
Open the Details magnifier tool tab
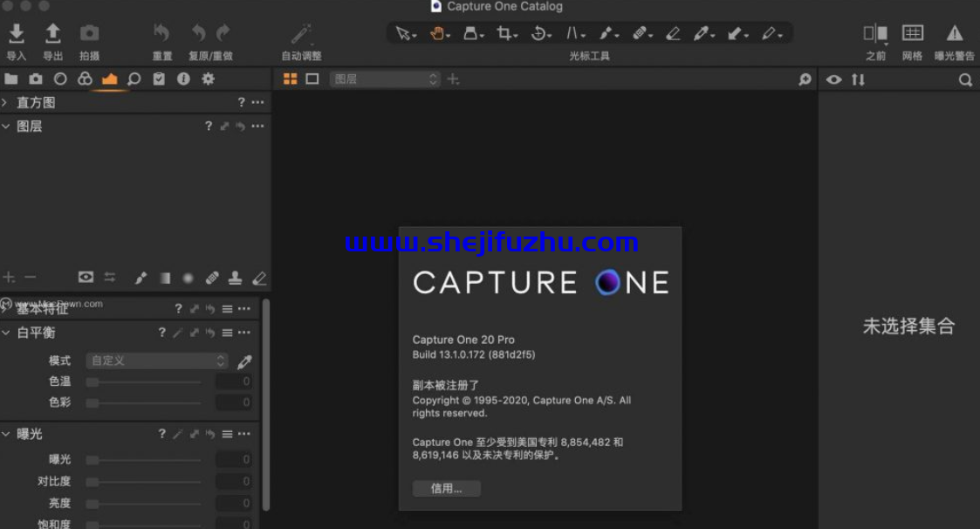(134, 79)
